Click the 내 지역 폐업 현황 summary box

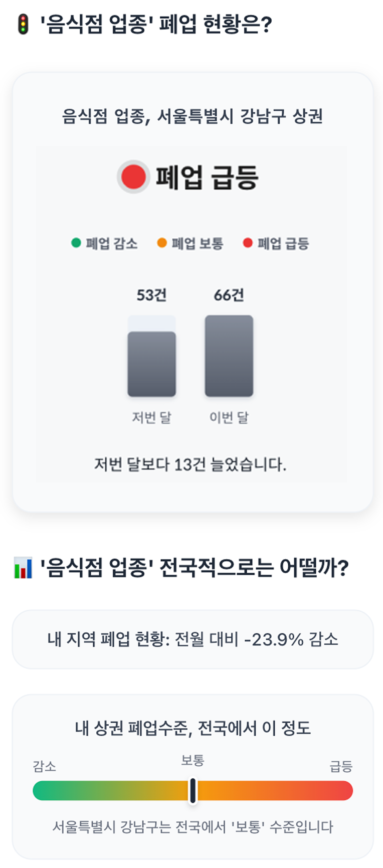pyautogui.click(x=193, y=639)
